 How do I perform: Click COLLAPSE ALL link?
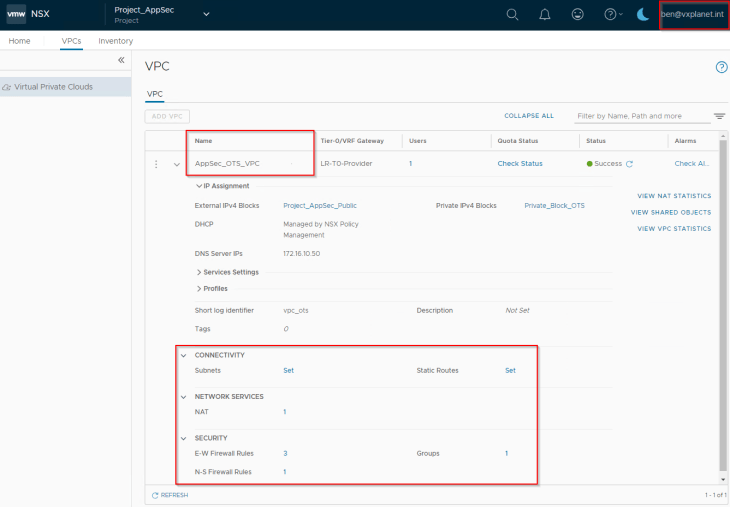(529, 116)
